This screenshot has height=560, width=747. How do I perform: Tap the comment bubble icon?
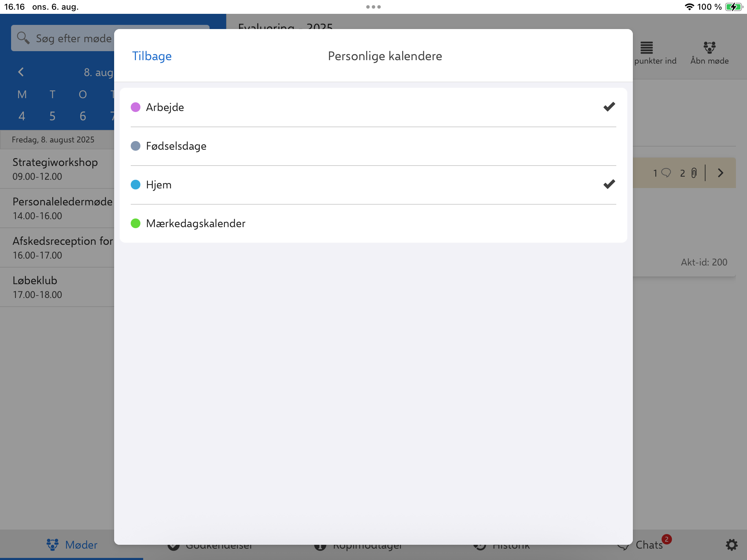[x=666, y=172]
